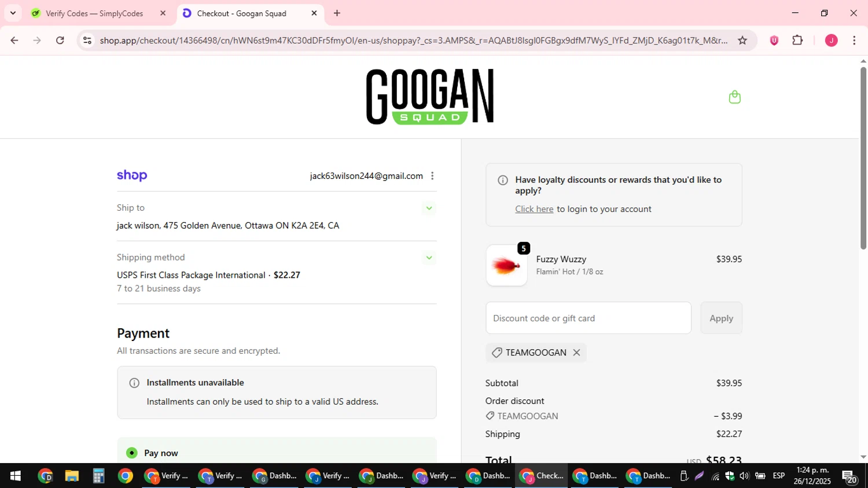Click the Installments unavailable info icon
This screenshot has height=488, width=868.
(134, 383)
